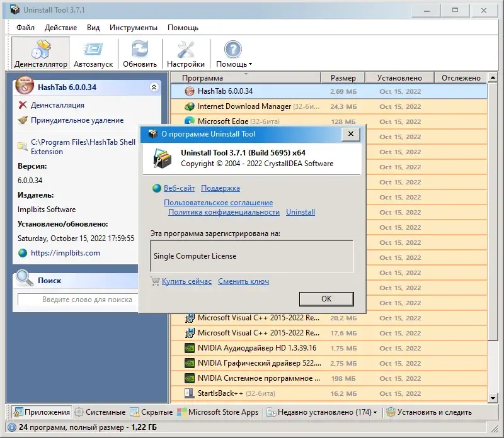Select the StartIsBack++ row
Viewport: 504px width, 438px height.
[329, 393]
